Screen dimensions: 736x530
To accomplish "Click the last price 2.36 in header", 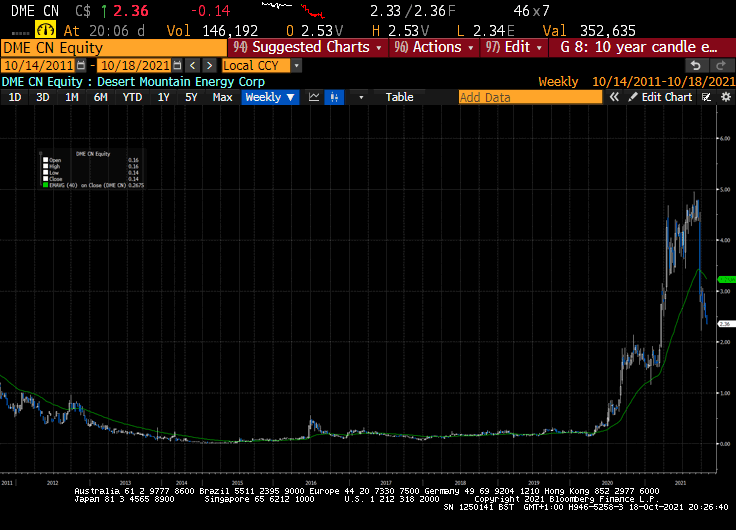I will point(130,10).
